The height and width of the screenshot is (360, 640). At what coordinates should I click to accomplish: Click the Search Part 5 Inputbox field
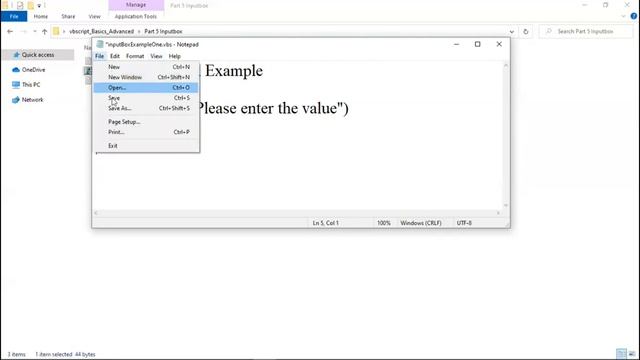pyautogui.click(x=586, y=31)
